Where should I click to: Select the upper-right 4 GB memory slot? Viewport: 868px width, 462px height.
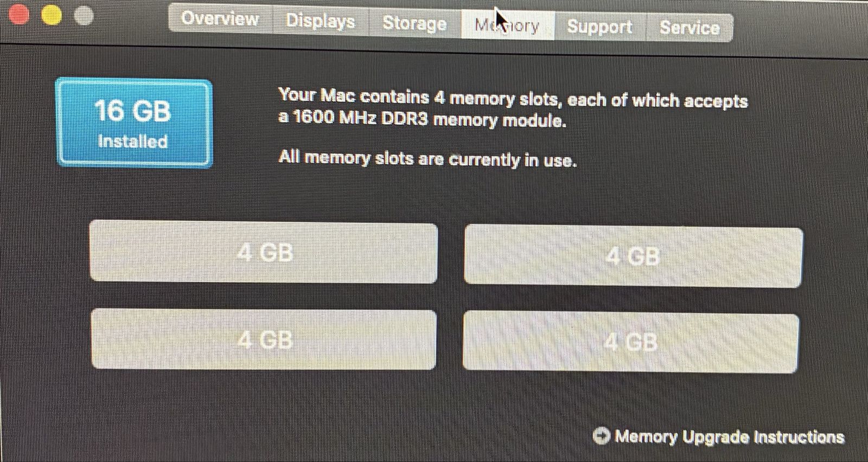point(633,256)
